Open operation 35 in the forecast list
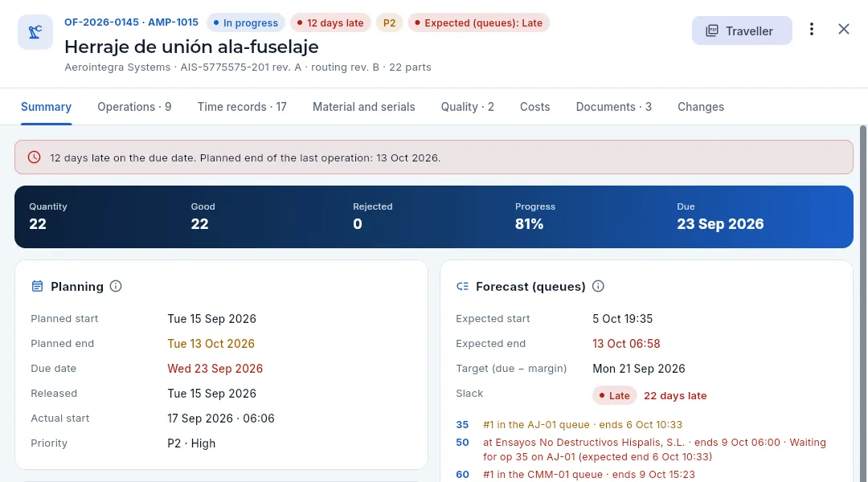Viewport: 868px width, 482px height. pyautogui.click(x=462, y=424)
